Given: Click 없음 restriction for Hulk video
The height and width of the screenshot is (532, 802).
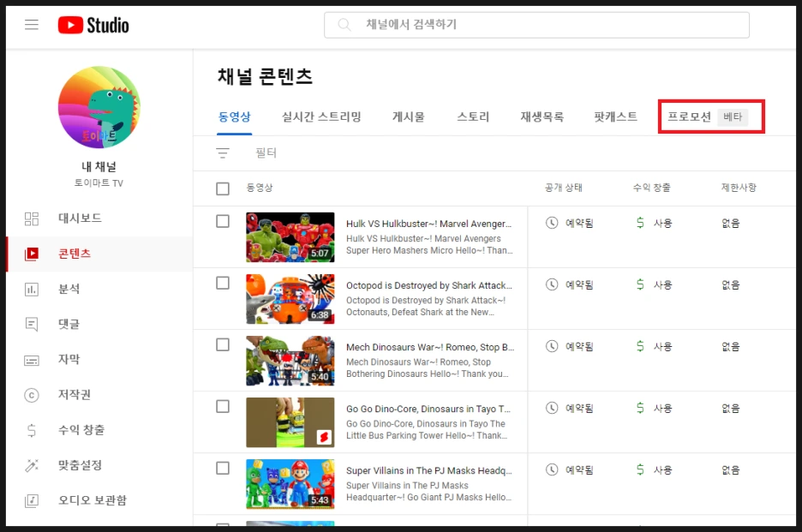Looking at the screenshot, I should pos(730,224).
